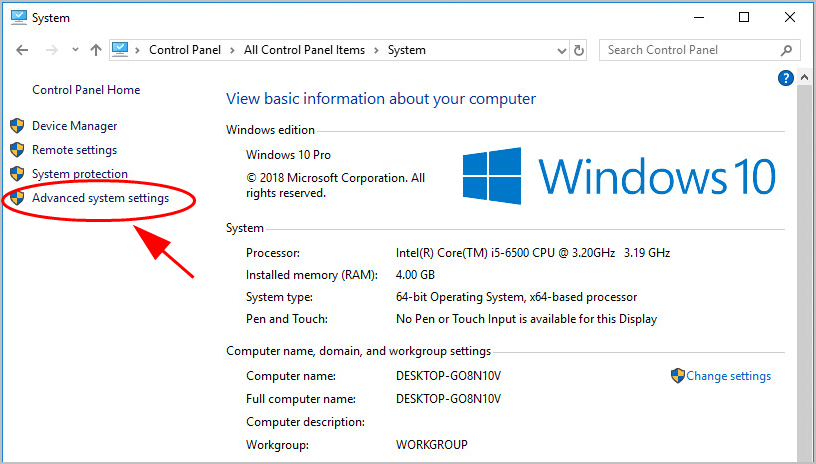Viewport: 816px width, 464px height.
Task: Click the search magnifier icon
Action: click(x=786, y=50)
